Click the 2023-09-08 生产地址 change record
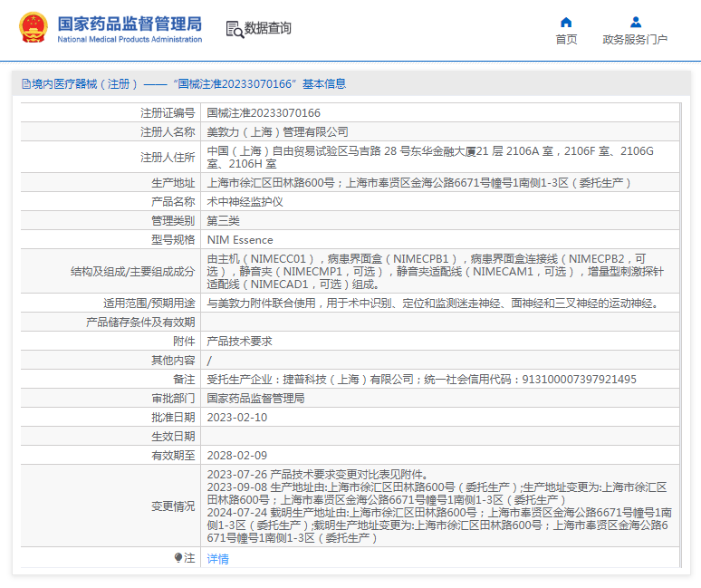This screenshot has width=701, height=588. 437,494
